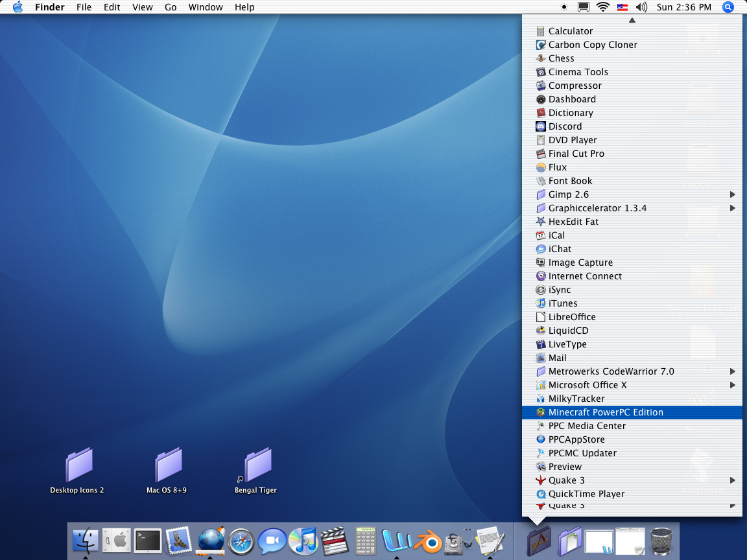The width and height of the screenshot is (747, 560).
Task: Open Terminal from the Dock
Action: pyautogui.click(x=147, y=541)
